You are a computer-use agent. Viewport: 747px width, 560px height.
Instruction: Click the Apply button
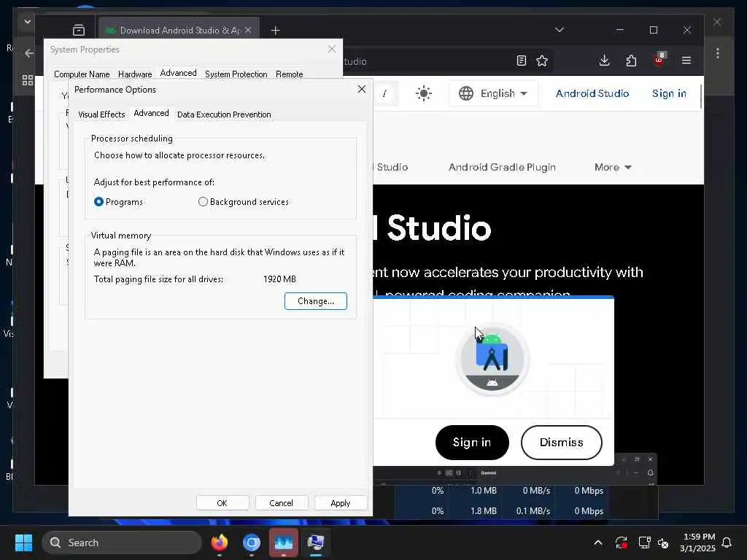pyautogui.click(x=341, y=503)
